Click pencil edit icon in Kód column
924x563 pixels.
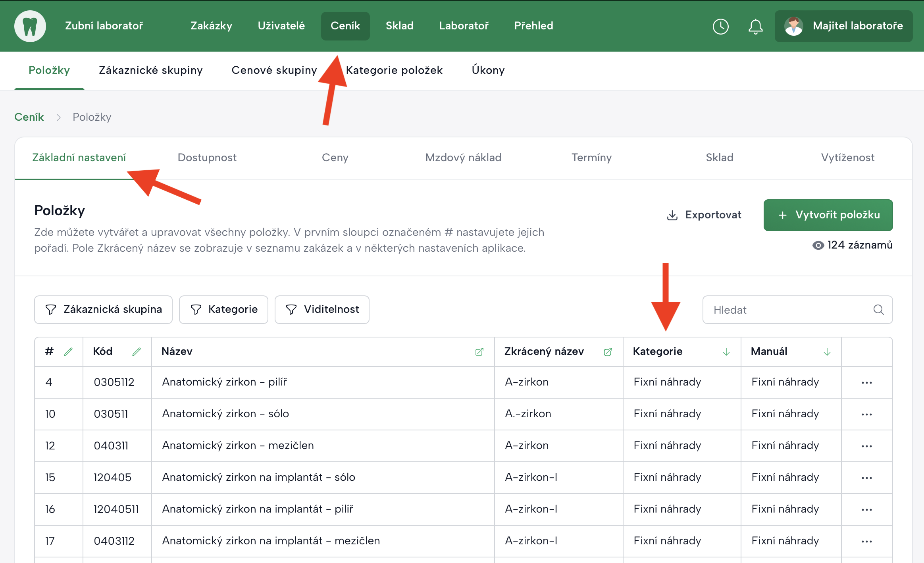(137, 352)
